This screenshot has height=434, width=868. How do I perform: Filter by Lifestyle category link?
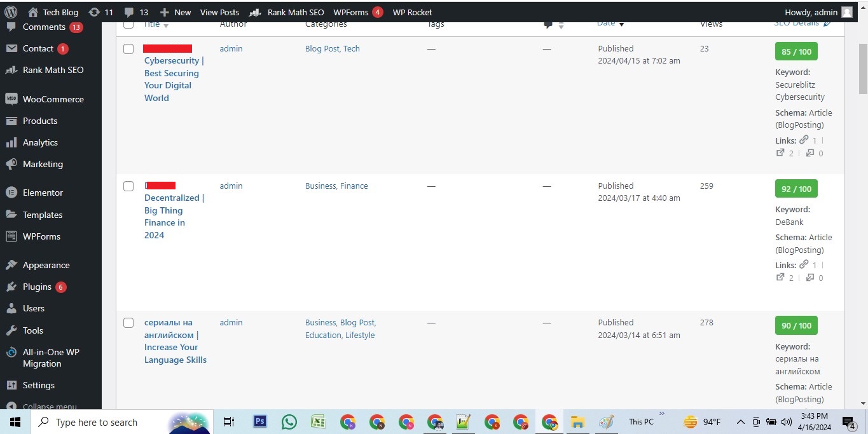click(x=360, y=336)
